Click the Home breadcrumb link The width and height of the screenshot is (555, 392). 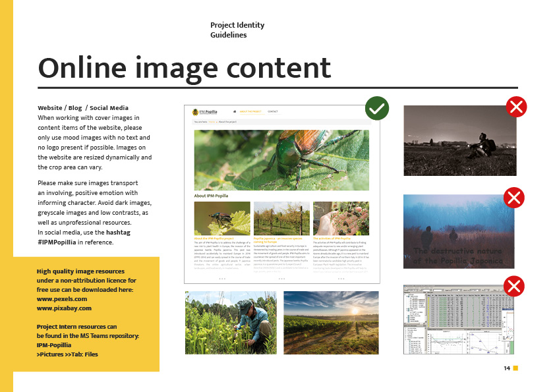point(212,122)
